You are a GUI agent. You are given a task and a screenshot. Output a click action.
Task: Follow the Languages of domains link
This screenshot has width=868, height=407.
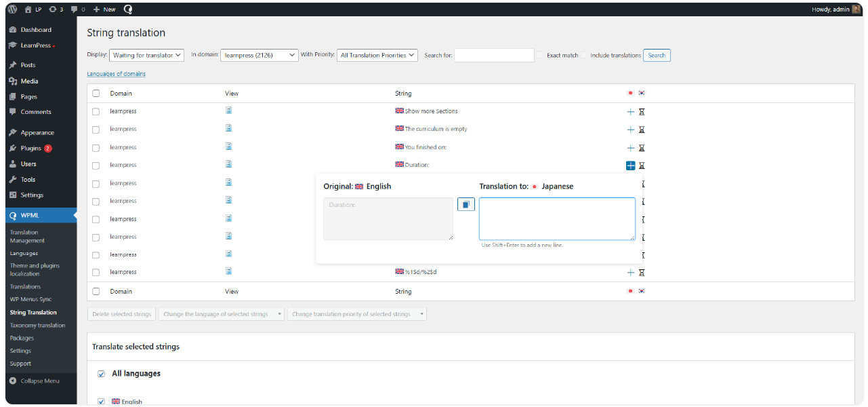click(x=116, y=74)
